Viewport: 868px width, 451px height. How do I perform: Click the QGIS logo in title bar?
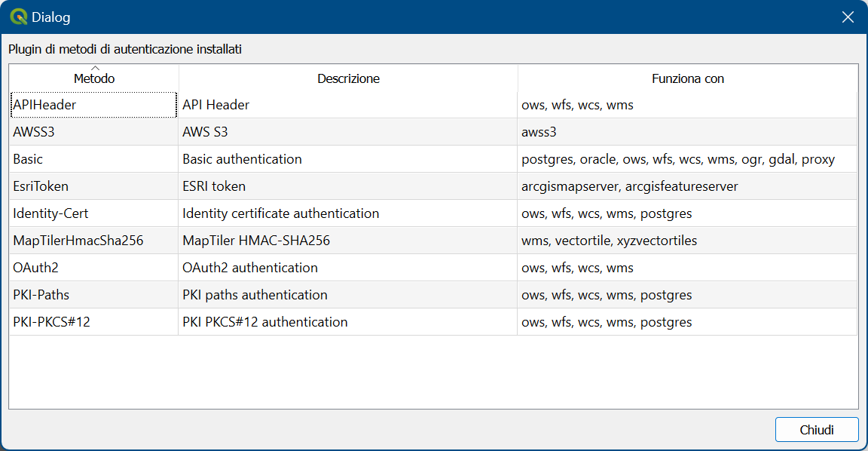(18, 17)
